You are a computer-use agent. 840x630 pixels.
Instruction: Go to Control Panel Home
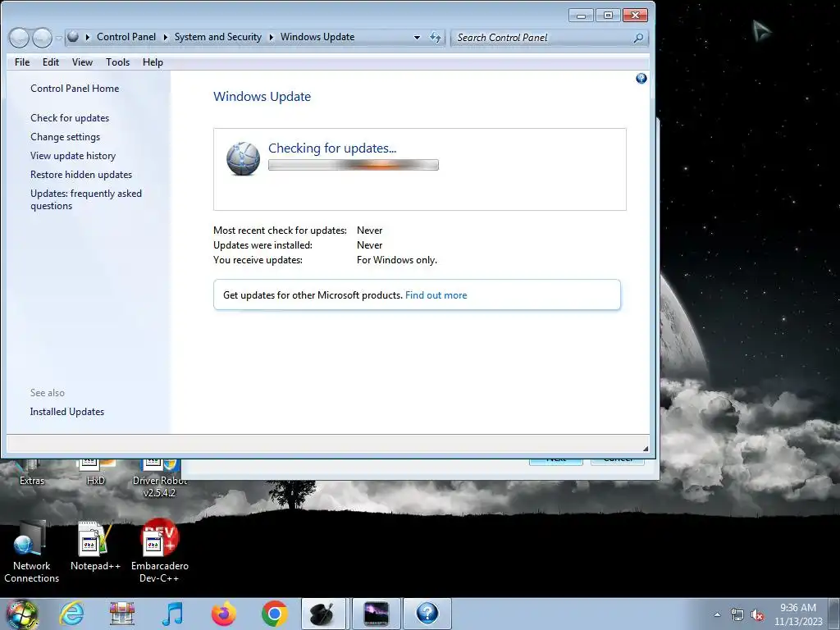(75, 89)
